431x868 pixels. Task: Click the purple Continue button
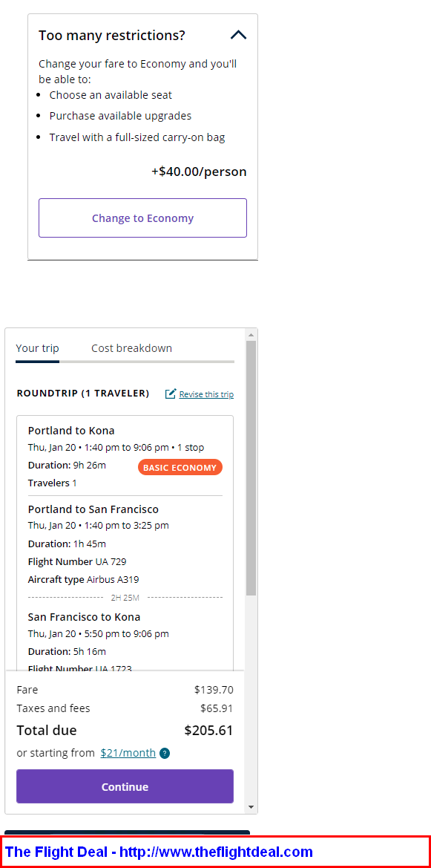125,786
